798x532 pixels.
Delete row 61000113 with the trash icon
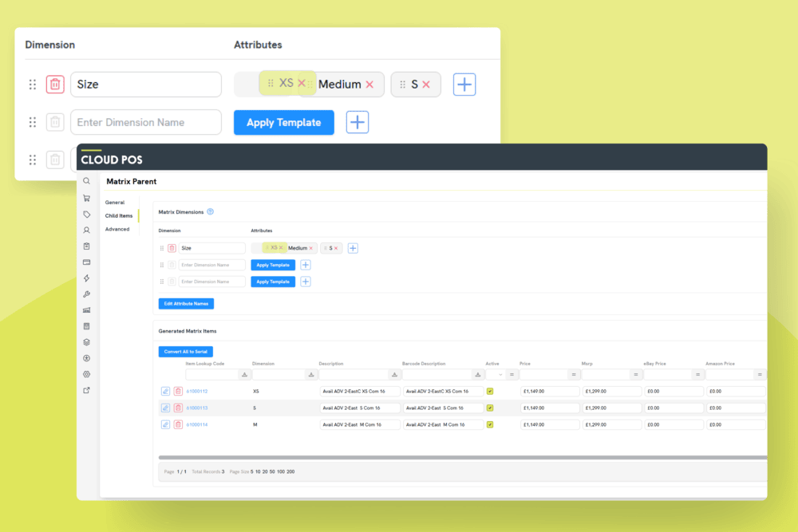(179, 408)
